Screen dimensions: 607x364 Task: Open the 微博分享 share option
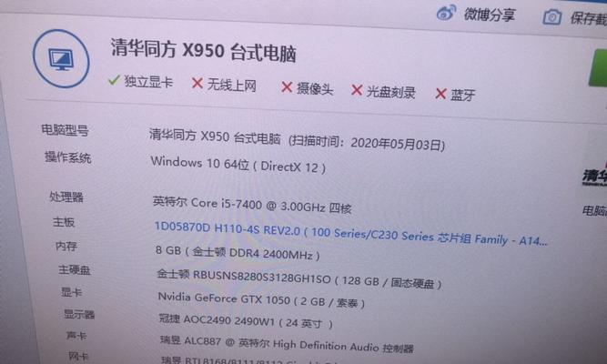point(490,15)
